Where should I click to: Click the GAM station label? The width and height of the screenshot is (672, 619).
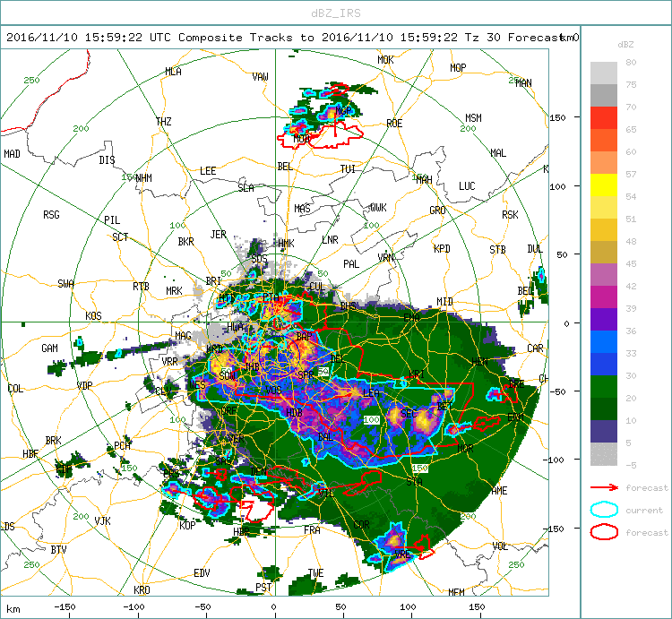(49, 348)
